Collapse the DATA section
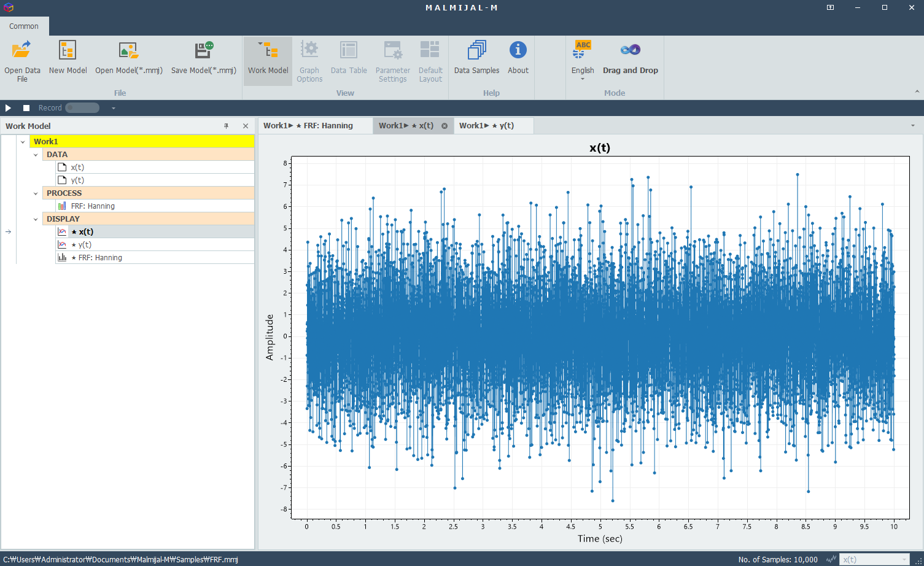Screen dimensions: 924x566 tap(36, 155)
